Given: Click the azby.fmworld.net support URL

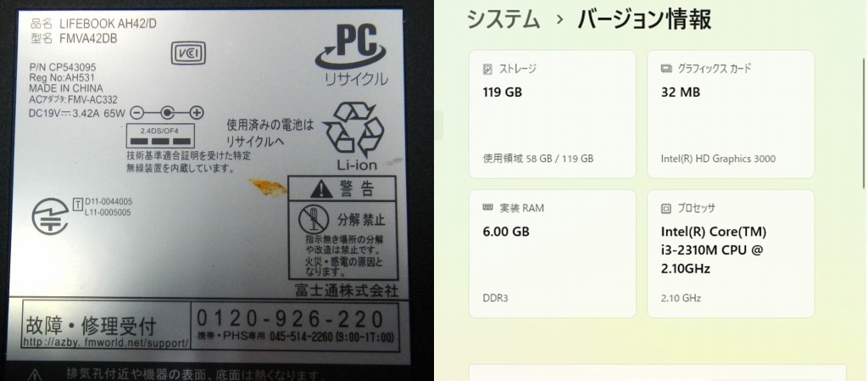Looking at the screenshot, I should [106, 343].
